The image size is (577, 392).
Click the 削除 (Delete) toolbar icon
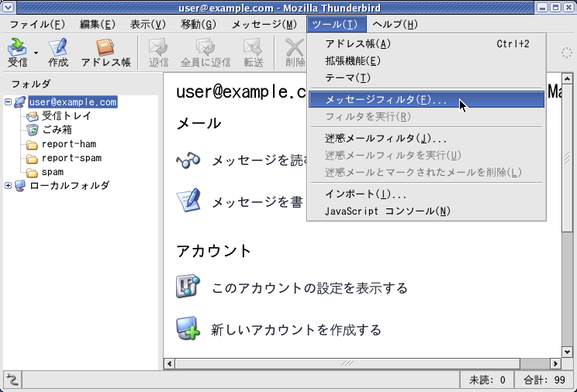[x=295, y=53]
